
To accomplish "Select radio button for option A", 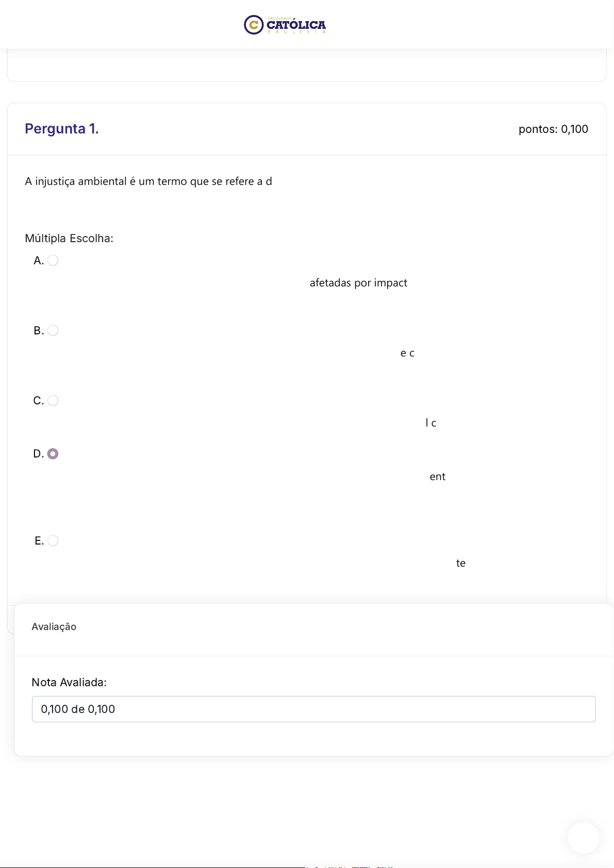I will click(x=53, y=261).
